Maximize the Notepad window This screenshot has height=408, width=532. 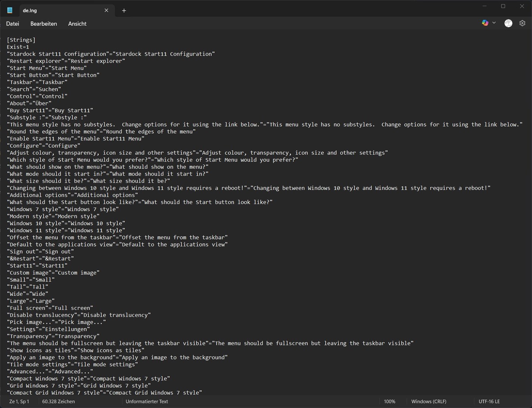coord(503,6)
